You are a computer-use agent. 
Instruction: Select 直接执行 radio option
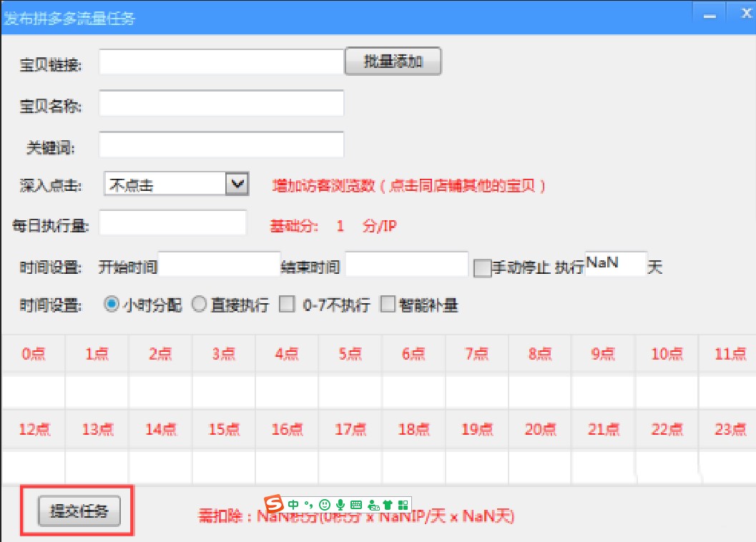coord(199,305)
